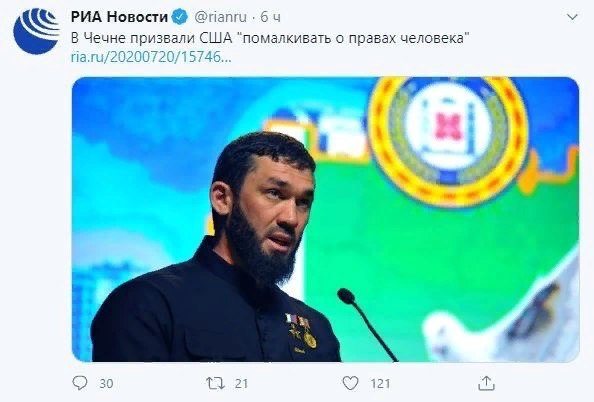The width and height of the screenshot is (594, 402).
Task: Open the ria.ru/20200720 article link
Action: tap(151, 57)
